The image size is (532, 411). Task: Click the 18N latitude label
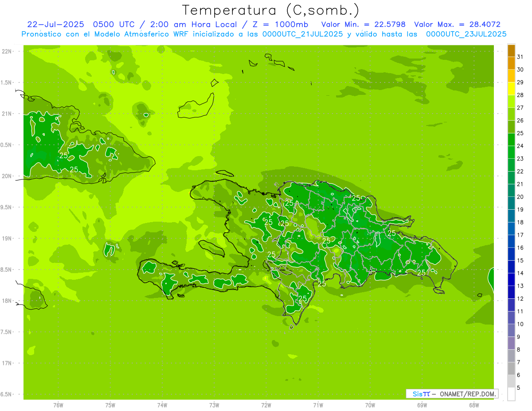coord(8,301)
